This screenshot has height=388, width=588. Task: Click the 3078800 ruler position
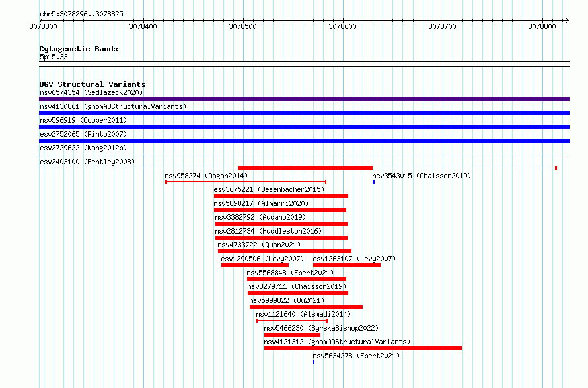tap(542, 26)
